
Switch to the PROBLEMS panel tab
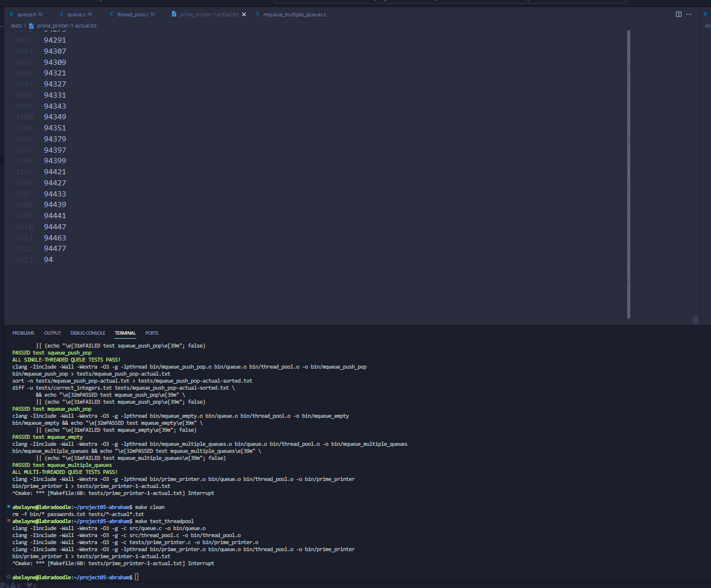tap(23, 333)
